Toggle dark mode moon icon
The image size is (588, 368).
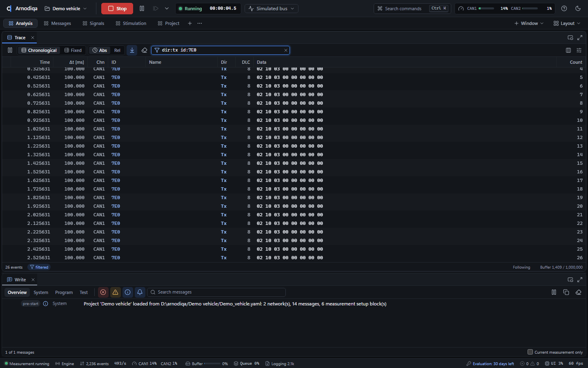point(578,9)
